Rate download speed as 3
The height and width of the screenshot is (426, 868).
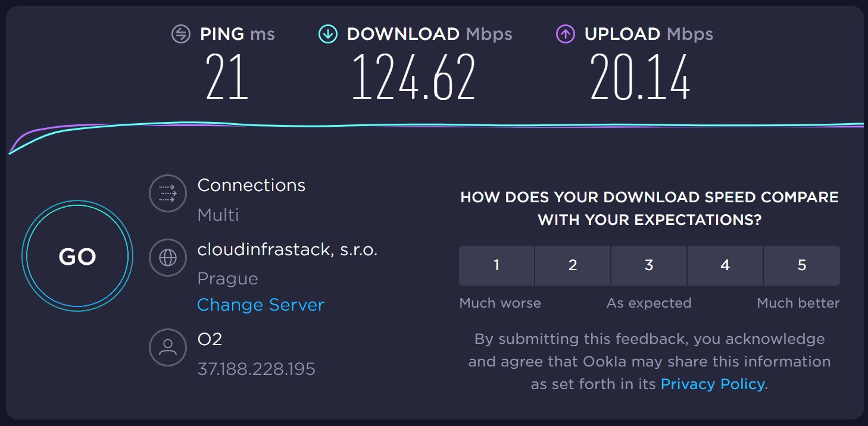[649, 265]
